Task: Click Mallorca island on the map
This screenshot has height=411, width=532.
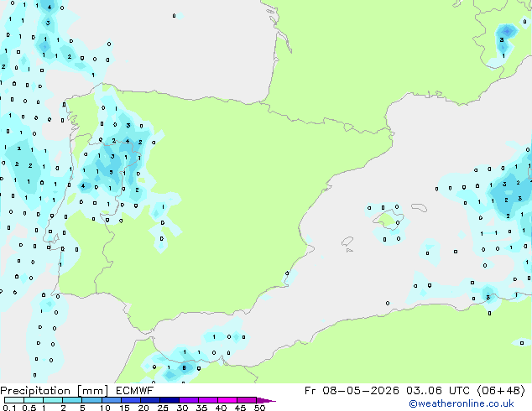Action: (388, 219)
